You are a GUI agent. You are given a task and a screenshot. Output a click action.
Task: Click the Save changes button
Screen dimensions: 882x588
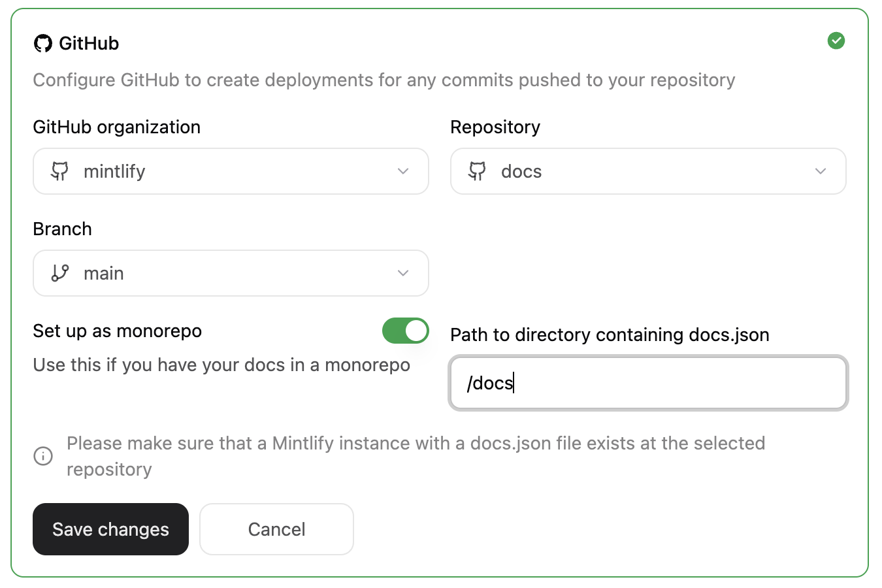click(110, 529)
